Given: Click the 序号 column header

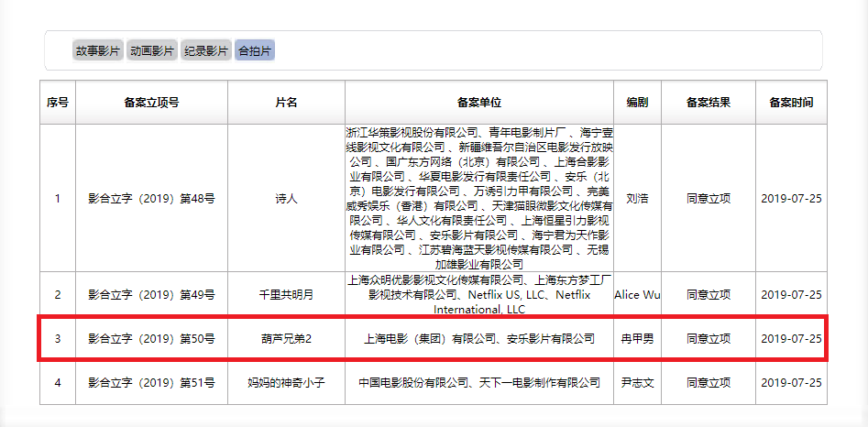Looking at the screenshot, I should click(x=58, y=103).
